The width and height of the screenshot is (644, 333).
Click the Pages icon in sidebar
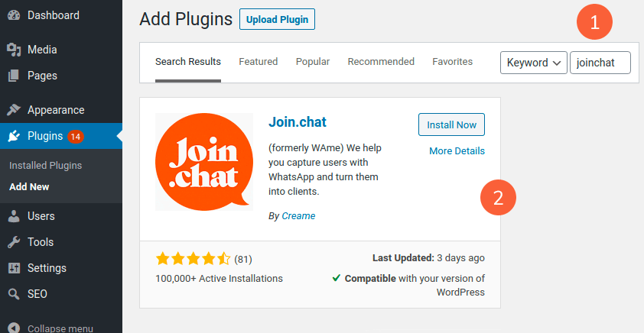(14, 76)
